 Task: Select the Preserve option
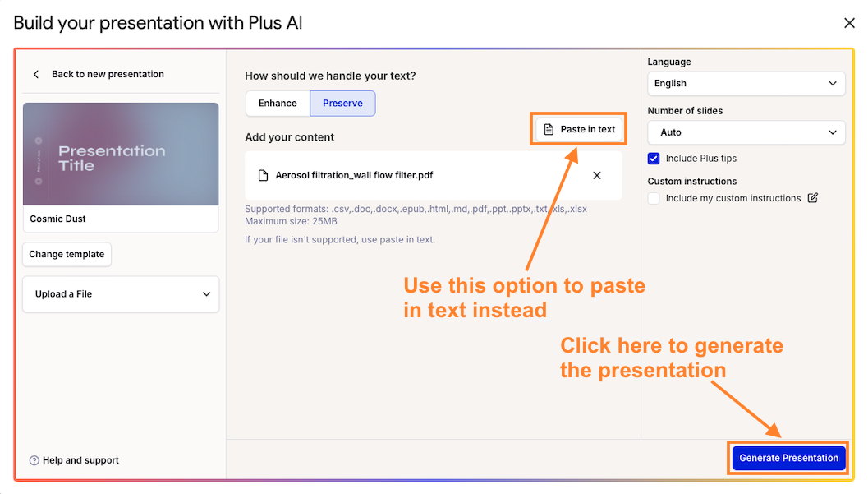(342, 104)
